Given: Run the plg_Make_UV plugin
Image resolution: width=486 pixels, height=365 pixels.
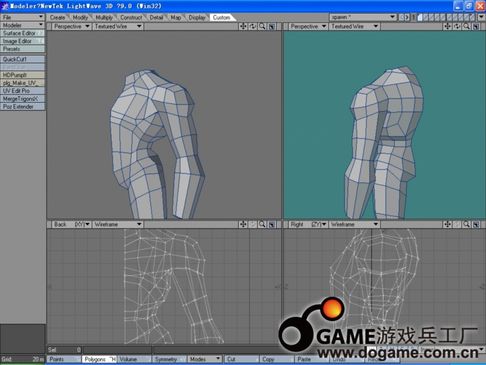Looking at the screenshot, I should tap(23, 83).
